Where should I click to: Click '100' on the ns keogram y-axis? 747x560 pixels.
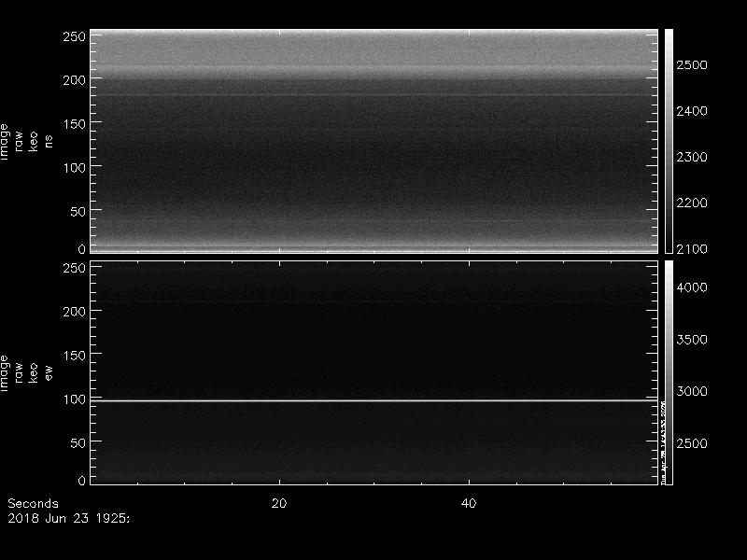tap(75, 168)
